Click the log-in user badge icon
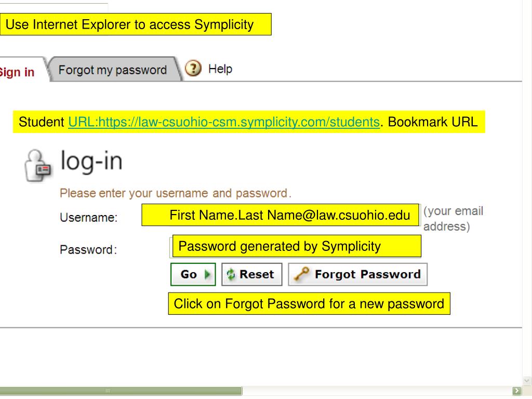This screenshot has width=532, height=399. [x=38, y=166]
